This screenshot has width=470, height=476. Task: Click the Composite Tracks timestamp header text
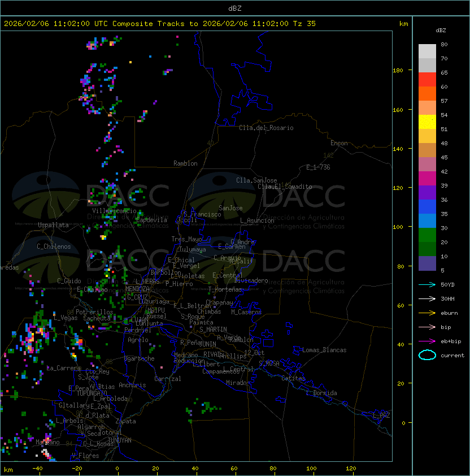[160, 24]
